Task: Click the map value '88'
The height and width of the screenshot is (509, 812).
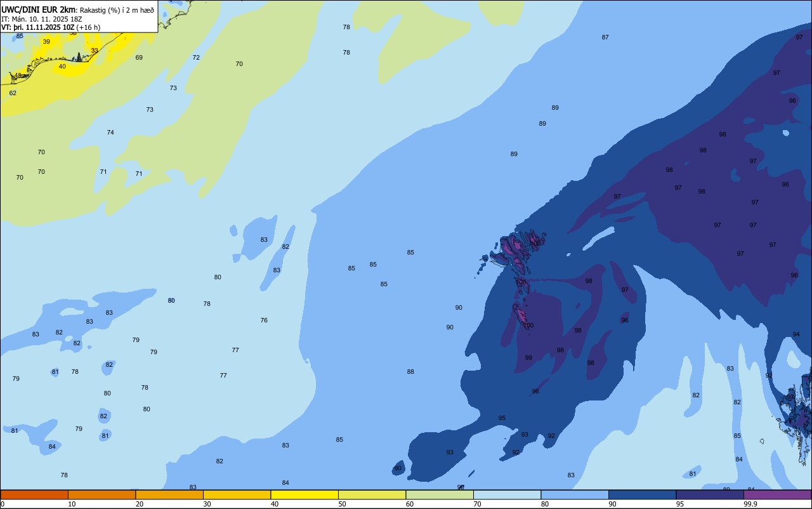Action: click(x=410, y=372)
